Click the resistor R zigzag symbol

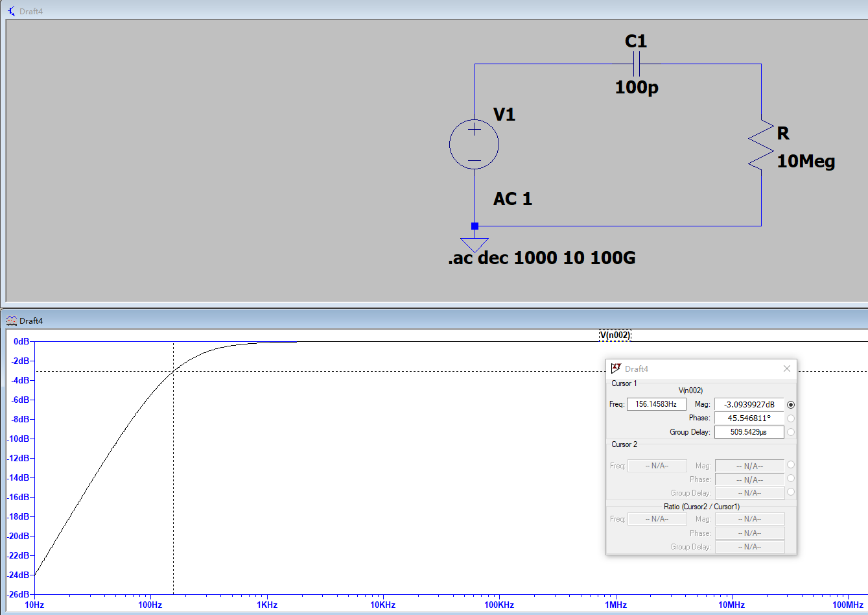point(761,145)
